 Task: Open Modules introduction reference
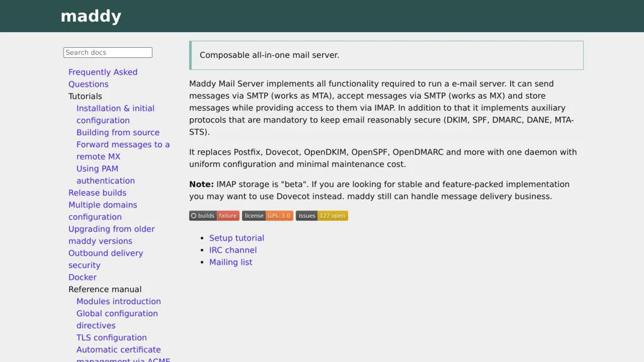coord(119,301)
